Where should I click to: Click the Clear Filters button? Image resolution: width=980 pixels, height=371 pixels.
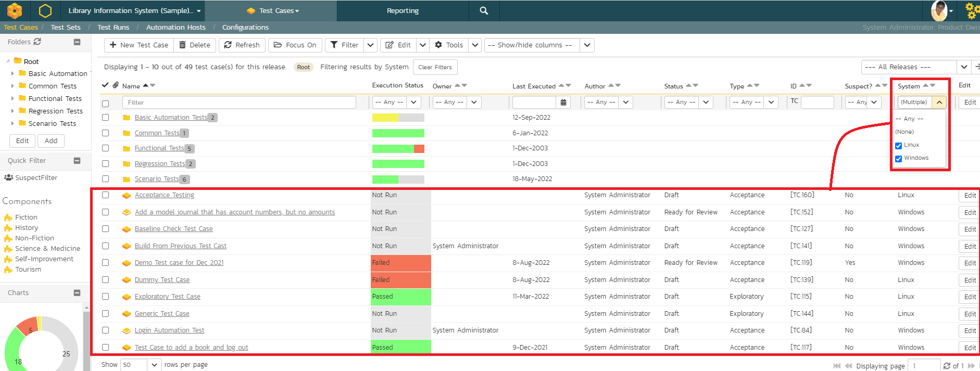[x=435, y=67]
